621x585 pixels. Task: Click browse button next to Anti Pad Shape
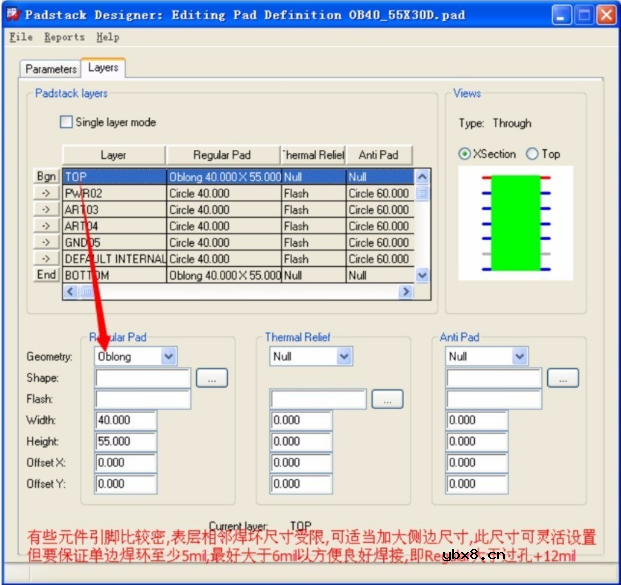click(x=563, y=378)
